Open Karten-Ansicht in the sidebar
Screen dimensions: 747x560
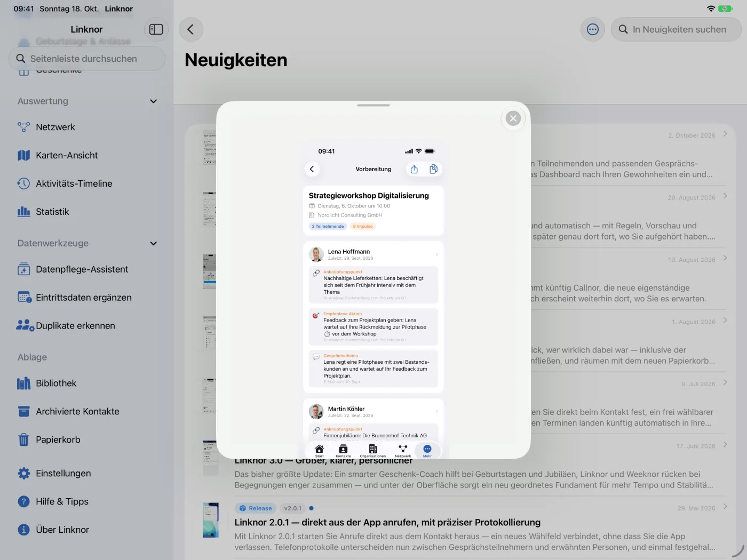click(87, 155)
